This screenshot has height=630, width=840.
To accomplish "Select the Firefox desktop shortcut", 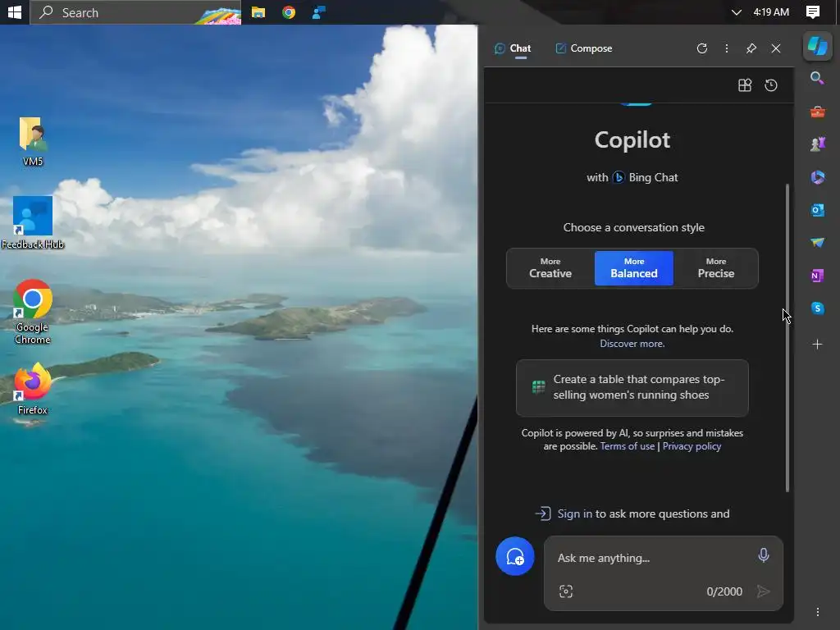I will click(x=33, y=390).
